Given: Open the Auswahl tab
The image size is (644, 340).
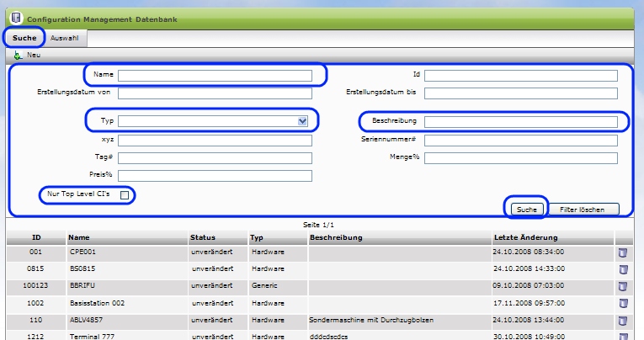Looking at the screenshot, I should point(65,38).
